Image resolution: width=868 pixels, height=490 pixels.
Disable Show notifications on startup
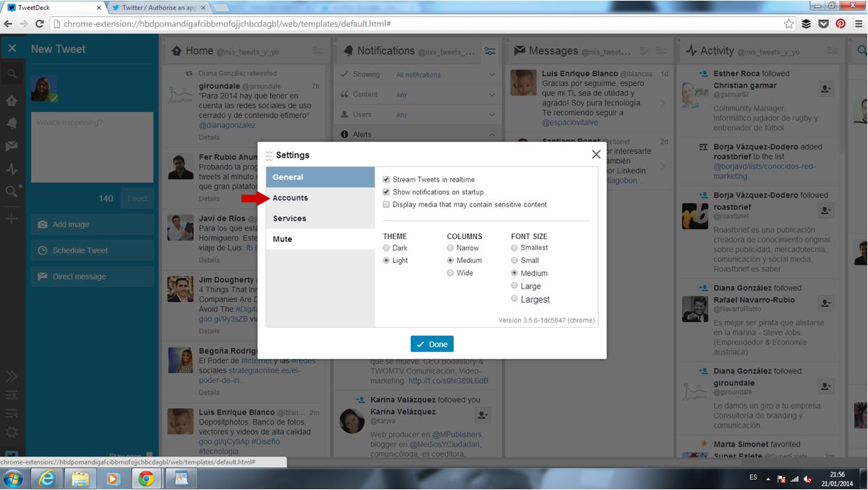click(x=386, y=192)
